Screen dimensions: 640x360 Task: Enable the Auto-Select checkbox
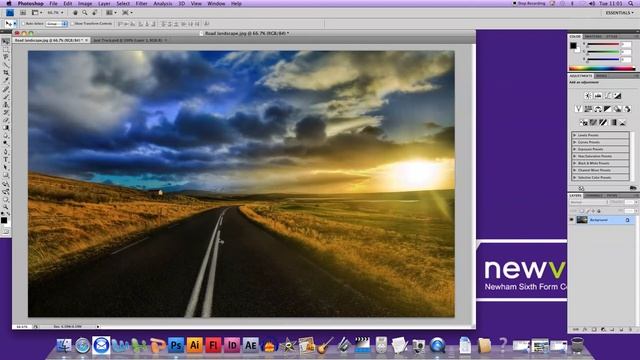click(x=23, y=24)
